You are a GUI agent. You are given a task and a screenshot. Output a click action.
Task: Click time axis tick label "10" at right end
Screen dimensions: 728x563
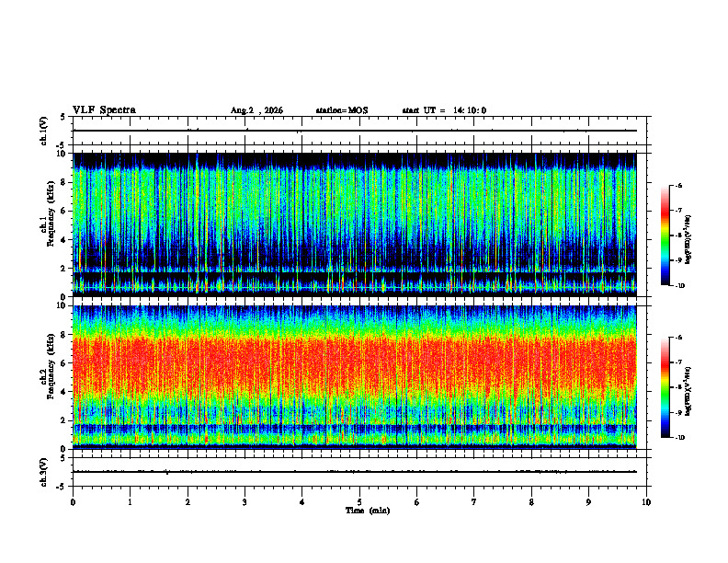pos(646,502)
